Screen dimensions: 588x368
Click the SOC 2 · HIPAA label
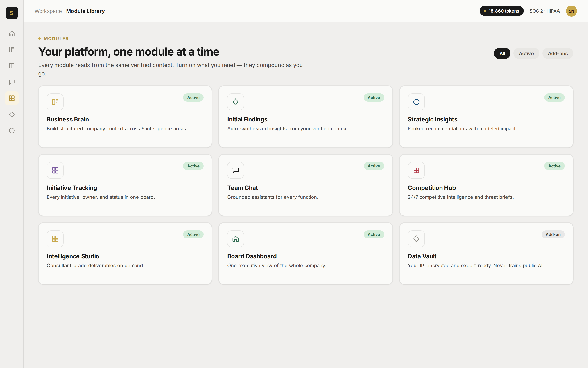[x=544, y=11]
